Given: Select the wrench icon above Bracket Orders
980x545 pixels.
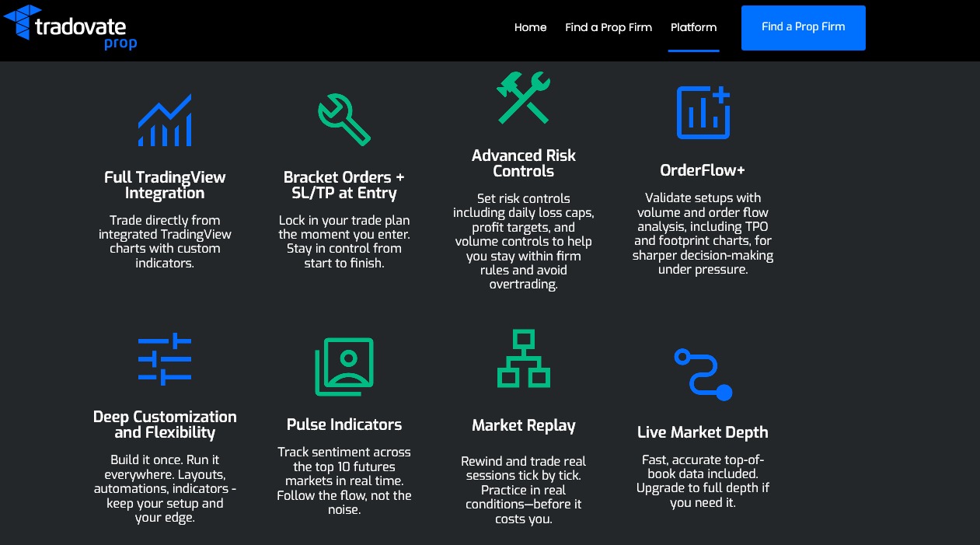Looking at the screenshot, I should click(x=344, y=118).
